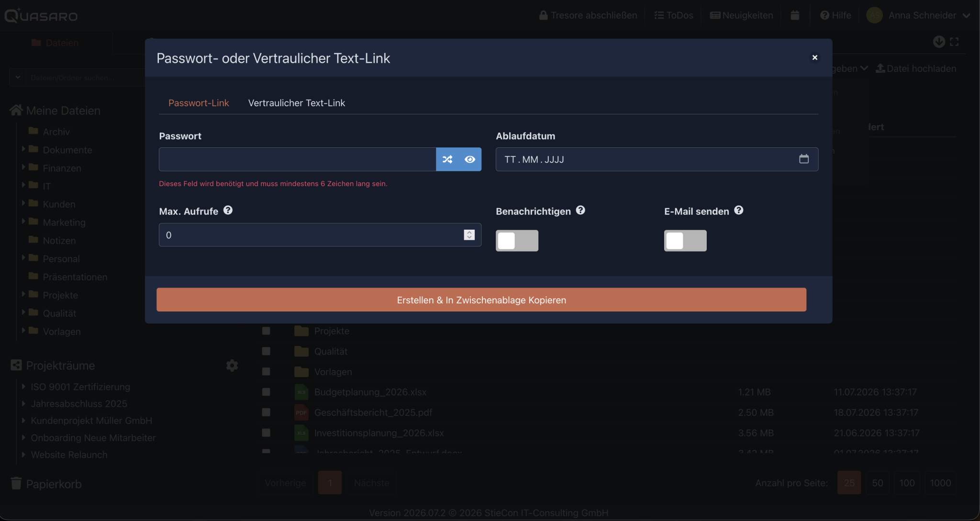Set 1000 items per page
This screenshot has height=521, width=980.
(940, 483)
